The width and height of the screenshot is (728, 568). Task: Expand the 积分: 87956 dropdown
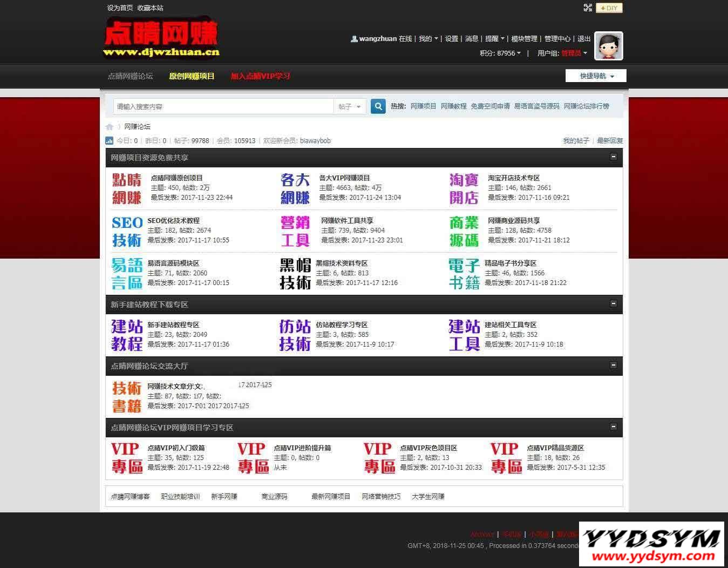[x=500, y=53]
